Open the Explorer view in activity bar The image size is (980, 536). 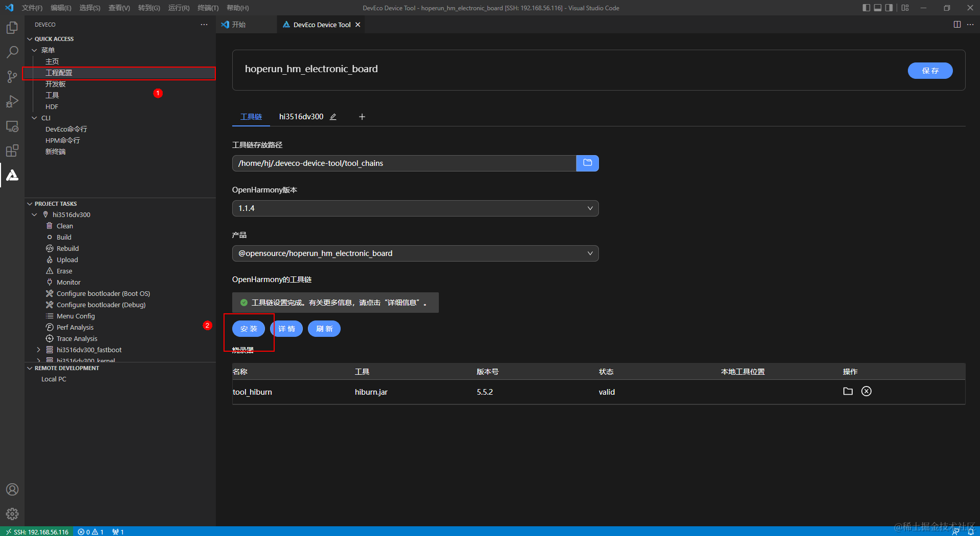(12, 28)
